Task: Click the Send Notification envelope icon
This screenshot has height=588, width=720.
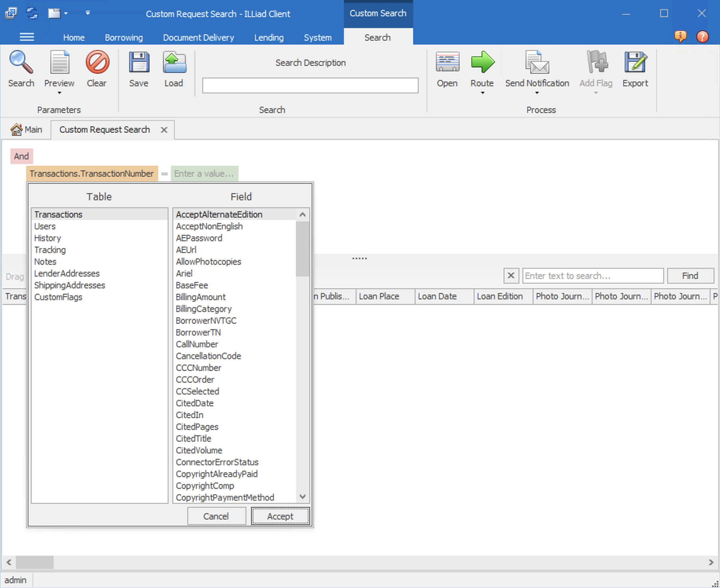Action: 537,63
